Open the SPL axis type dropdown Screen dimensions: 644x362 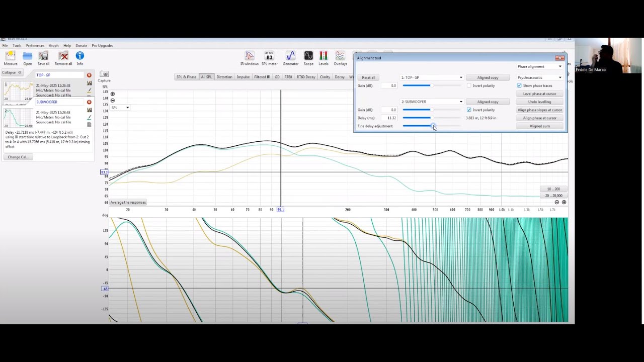coord(120,108)
